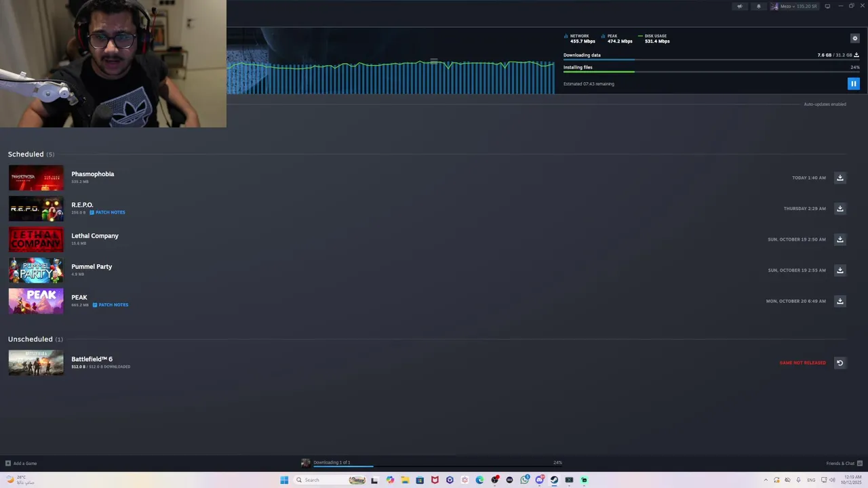Click the Pummel Party title text
The height and width of the screenshot is (488, 868).
pos(92,266)
